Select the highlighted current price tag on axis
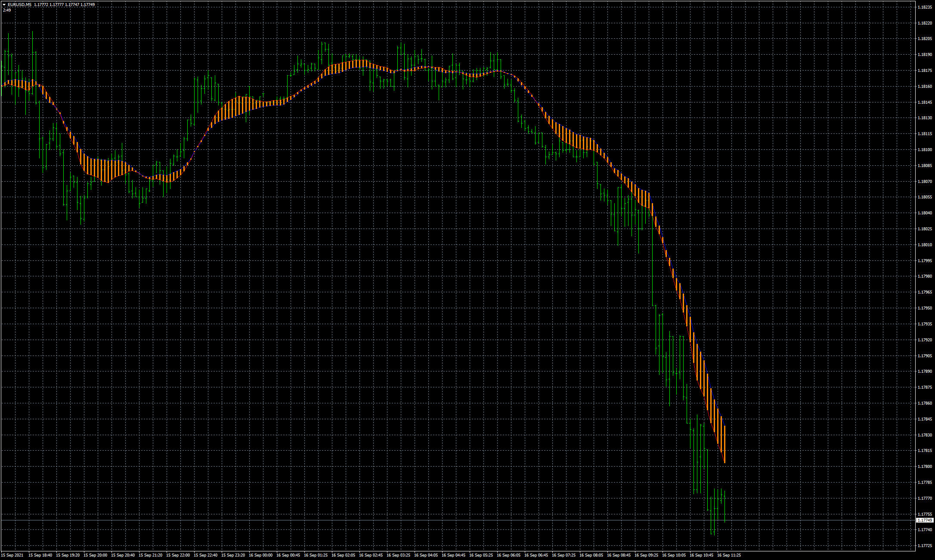Screen dimensions: 935x560 click(924, 520)
